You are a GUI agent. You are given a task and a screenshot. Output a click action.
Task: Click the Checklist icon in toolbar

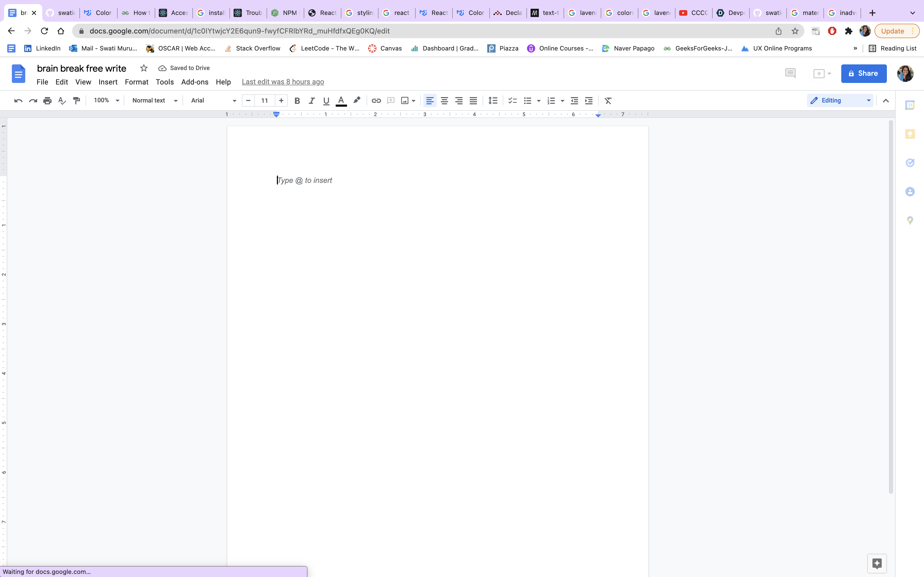[512, 101]
